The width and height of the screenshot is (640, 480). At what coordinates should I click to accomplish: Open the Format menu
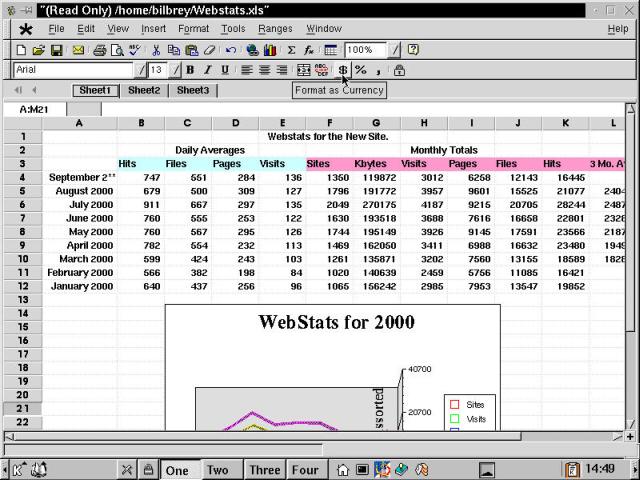[193, 29]
